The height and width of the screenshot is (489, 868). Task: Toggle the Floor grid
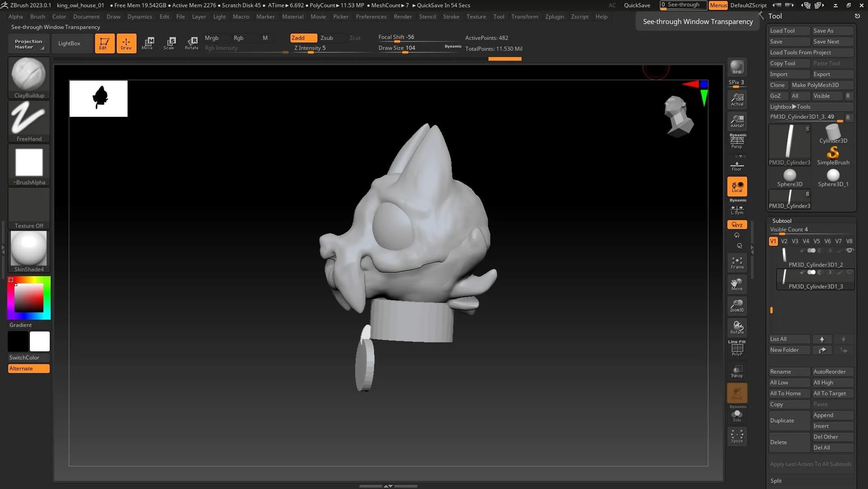(737, 166)
